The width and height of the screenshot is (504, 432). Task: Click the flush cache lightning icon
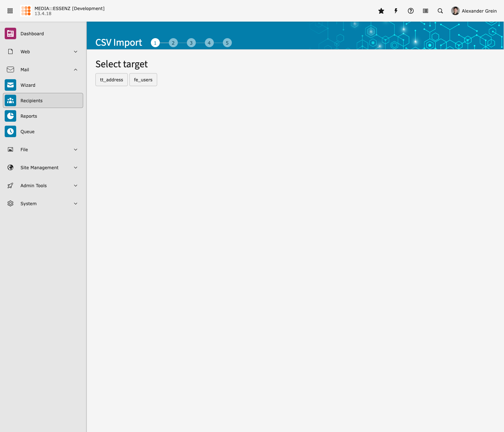396,11
